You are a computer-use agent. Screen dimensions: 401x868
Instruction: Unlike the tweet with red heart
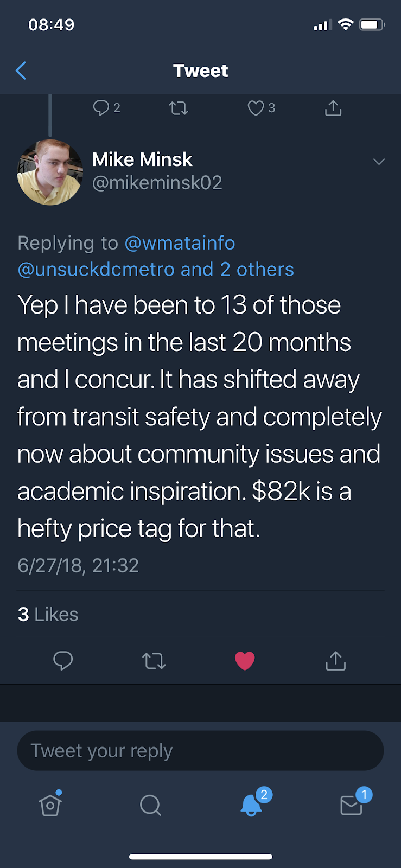click(x=245, y=661)
